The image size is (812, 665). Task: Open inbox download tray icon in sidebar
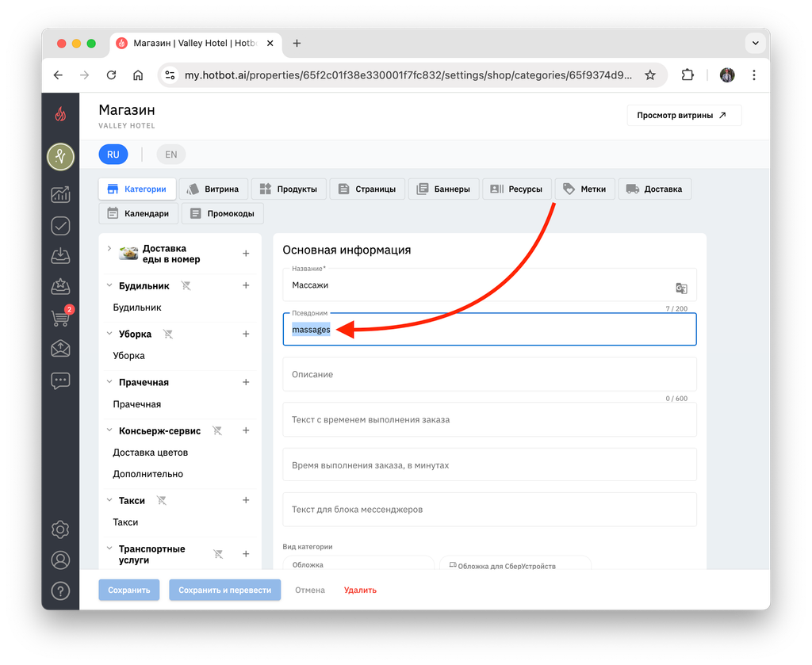tap(60, 256)
